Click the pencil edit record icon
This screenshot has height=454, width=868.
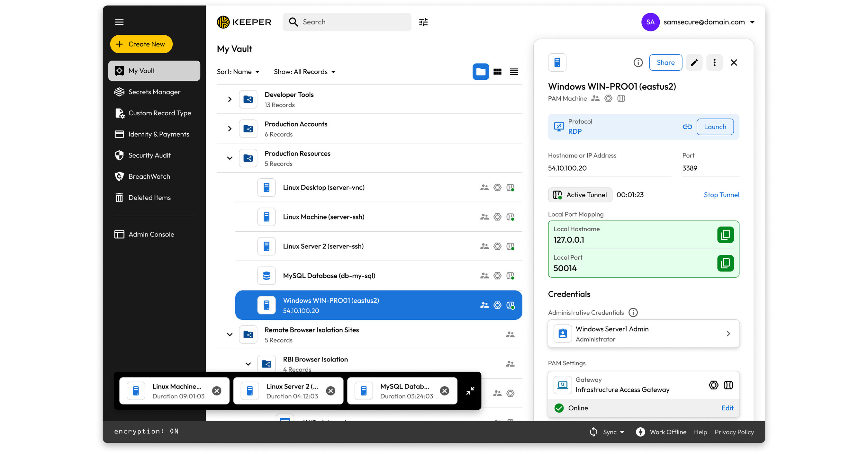tap(694, 63)
